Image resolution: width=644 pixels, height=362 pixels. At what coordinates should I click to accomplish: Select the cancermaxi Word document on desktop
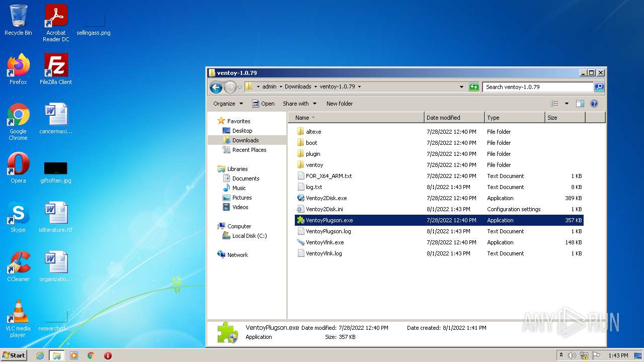pyautogui.click(x=56, y=119)
